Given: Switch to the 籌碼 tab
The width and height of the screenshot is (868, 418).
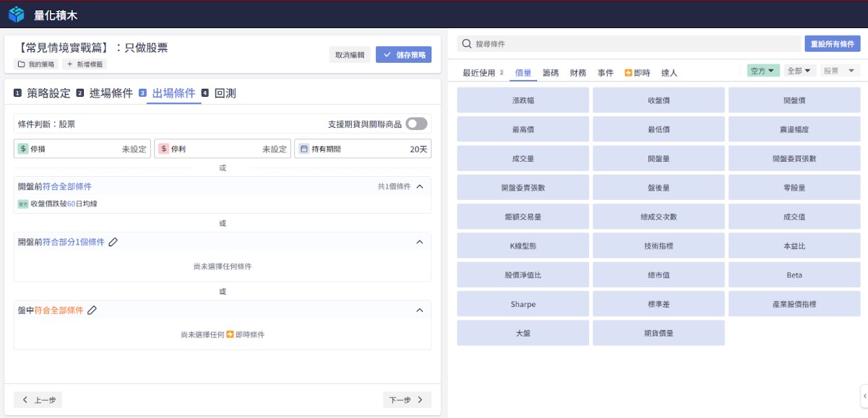Looking at the screenshot, I should coord(551,73).
